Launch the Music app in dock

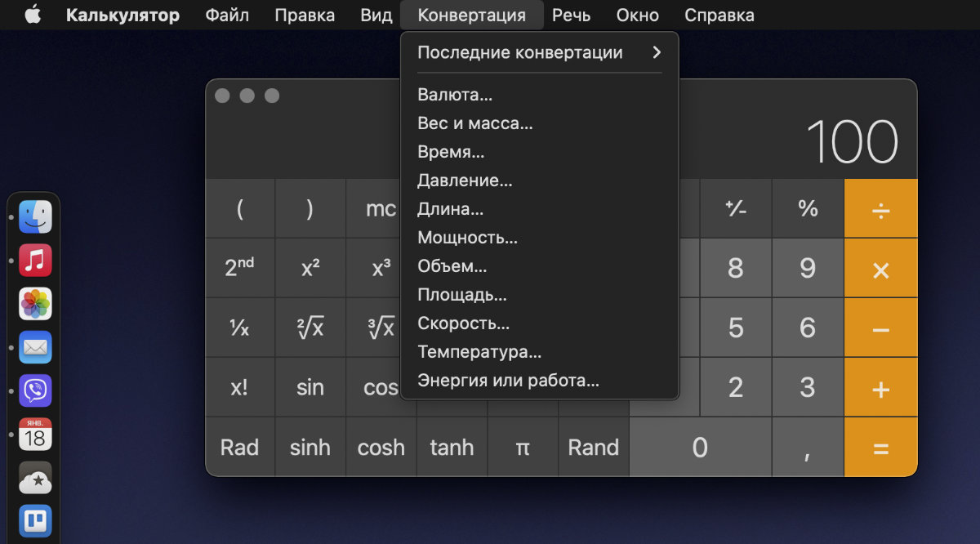[35, 261]
